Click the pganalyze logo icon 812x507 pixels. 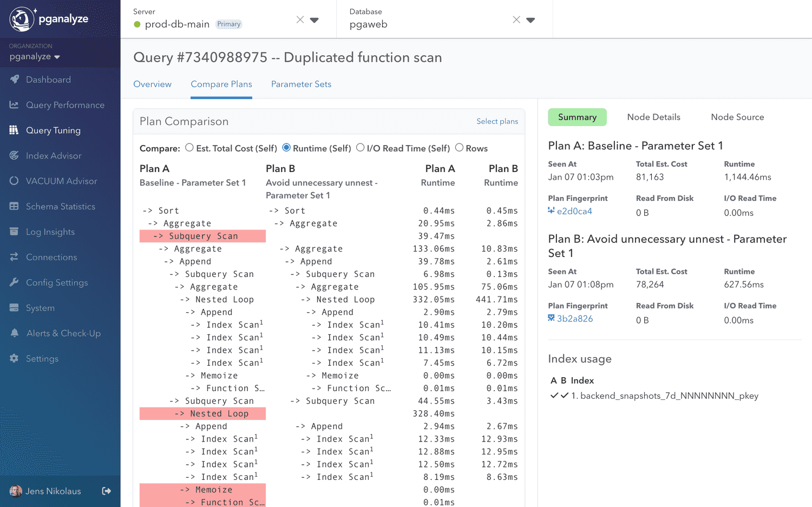pyautogui.click(x=22, y=19)
